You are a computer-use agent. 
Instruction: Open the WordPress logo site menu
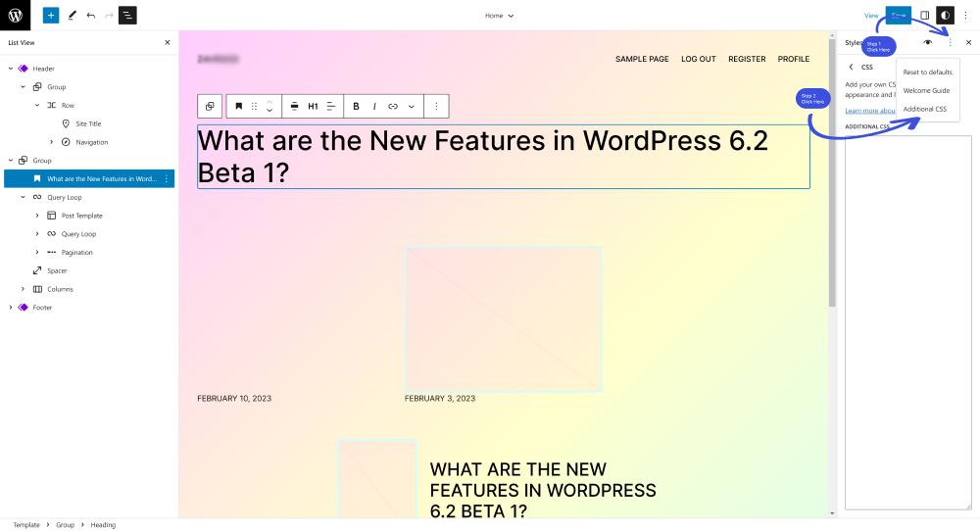pyautogui.click(x=15, y=15)
